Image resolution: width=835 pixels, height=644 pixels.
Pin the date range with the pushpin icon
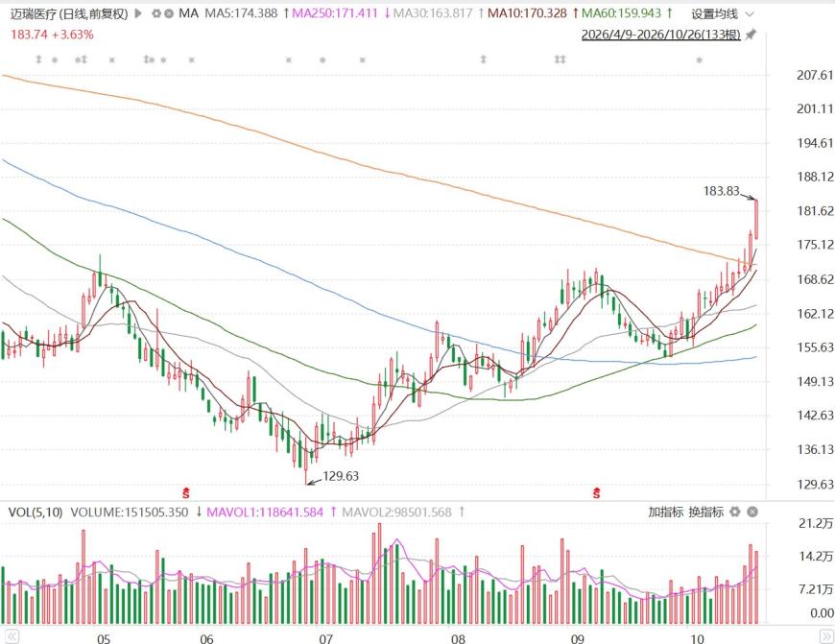(751, 36)
